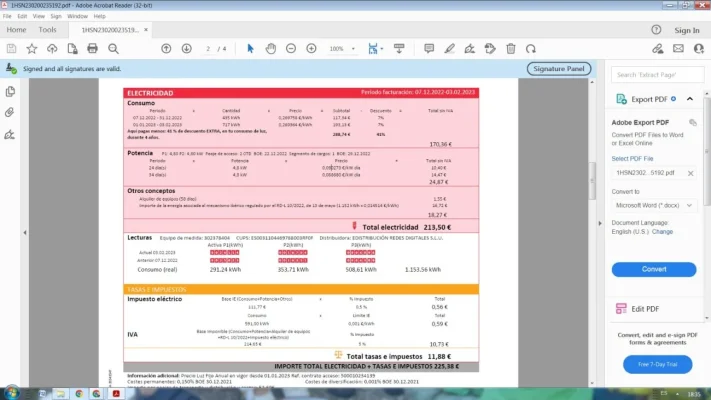711x400 pixels.
Task: Open the View menu
Action: coord(39,16)
